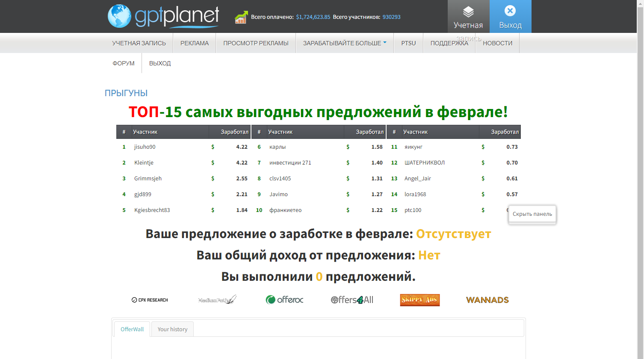
Task: Open the ПОДДЕРЖКА menu item
Action: point(449,43)
